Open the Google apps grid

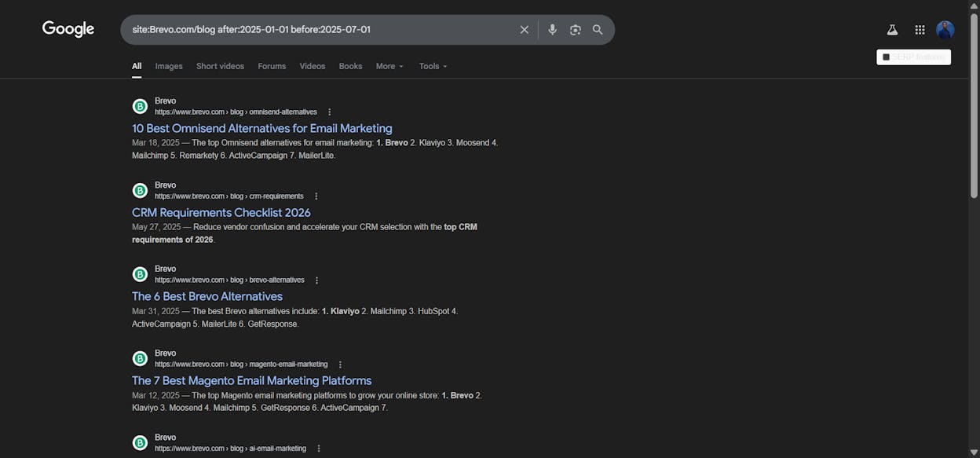[x=920, y=30]
